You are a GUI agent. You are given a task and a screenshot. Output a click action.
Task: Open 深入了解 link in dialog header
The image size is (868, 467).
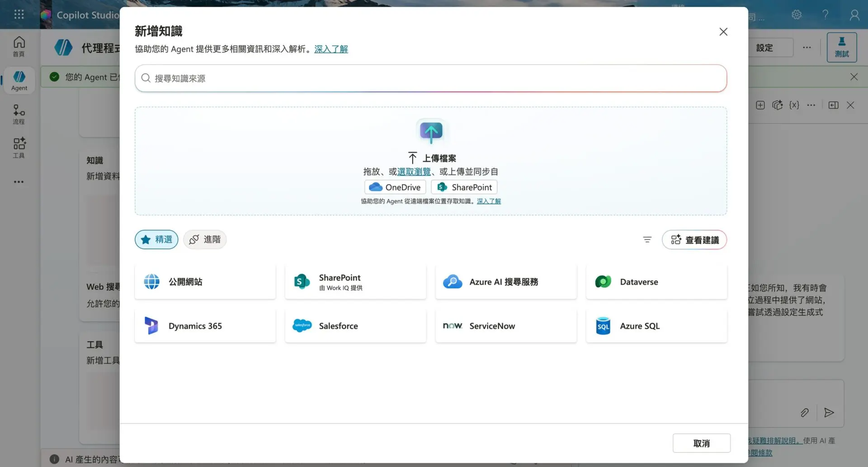[x=331, y=49]
